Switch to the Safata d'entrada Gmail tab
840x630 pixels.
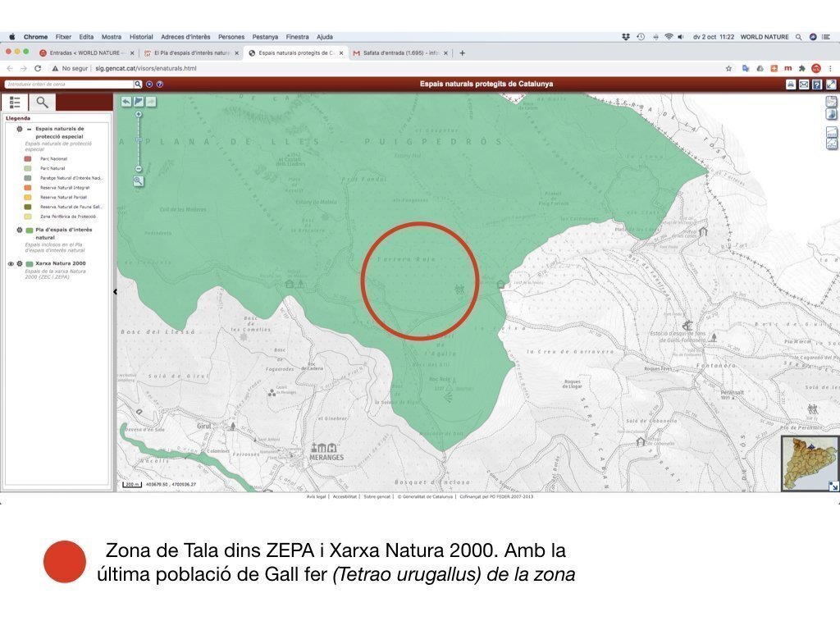pos(400,53)
